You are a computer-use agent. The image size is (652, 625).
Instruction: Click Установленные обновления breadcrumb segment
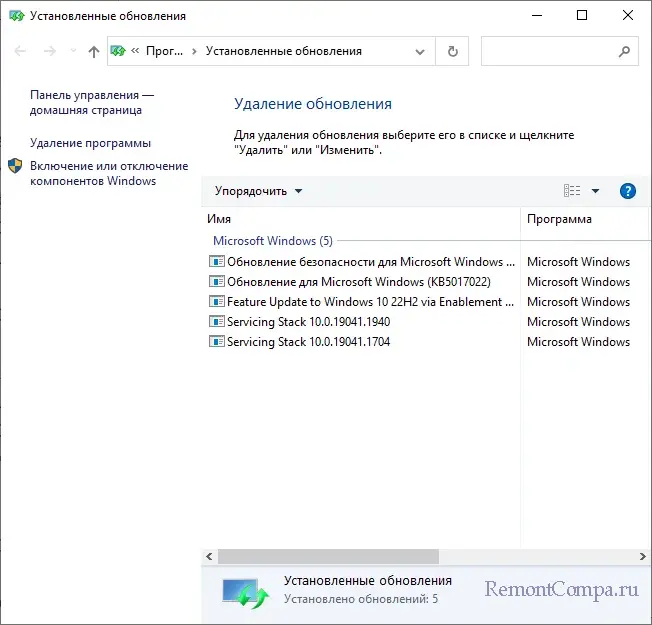284,51
